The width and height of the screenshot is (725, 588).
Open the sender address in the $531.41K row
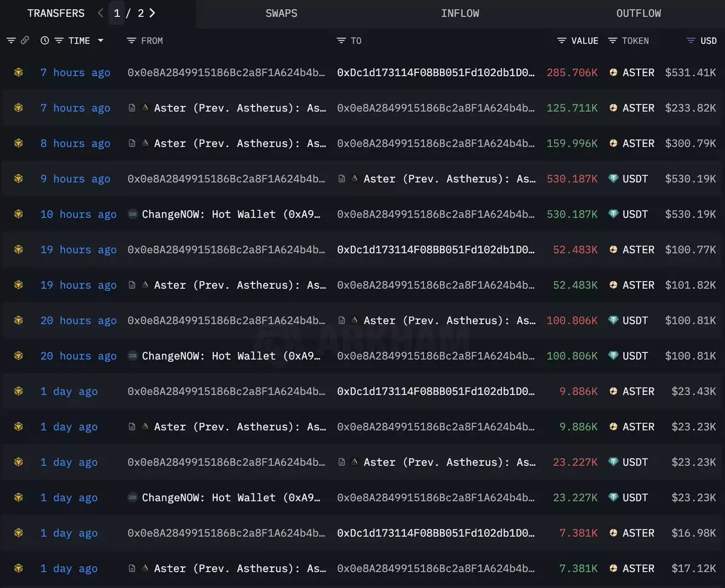click(227, 73)
